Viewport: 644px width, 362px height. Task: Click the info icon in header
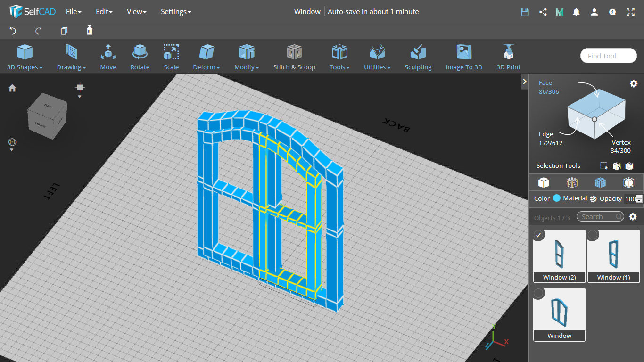pos(612,12)
